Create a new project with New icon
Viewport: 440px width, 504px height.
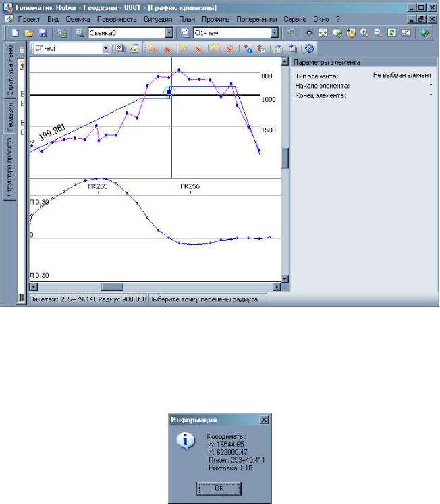pos(15,33)
